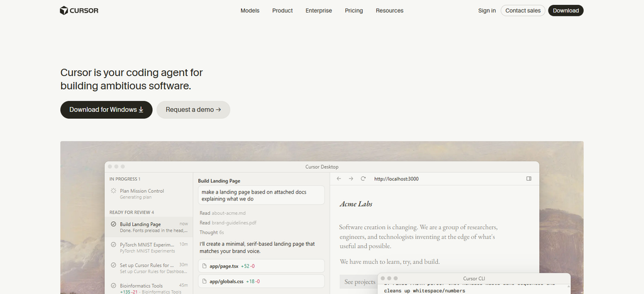Click Request a demo button
Image resolution: width=644 pixels, height=294 pixels.
[193, 110]
